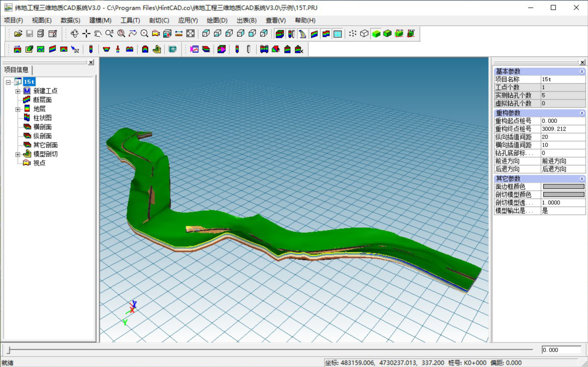The height and width of the screenshot is (367, 588).
Task: Expand the 新建工点 tree node
Action: pos(18,91)
